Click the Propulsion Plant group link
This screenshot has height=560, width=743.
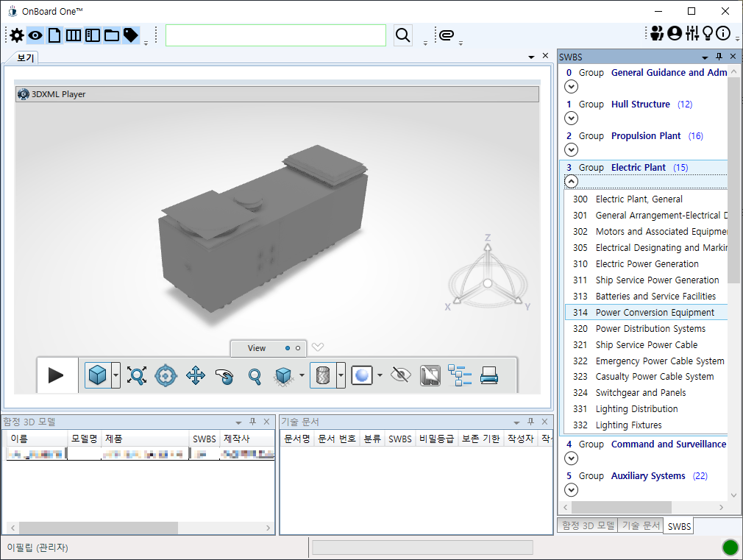646,136
